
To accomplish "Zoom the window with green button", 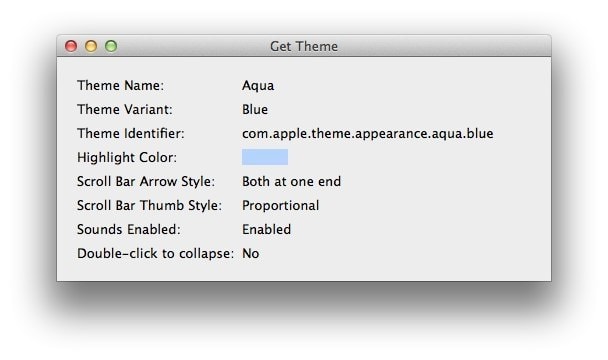I will point(111,46).
